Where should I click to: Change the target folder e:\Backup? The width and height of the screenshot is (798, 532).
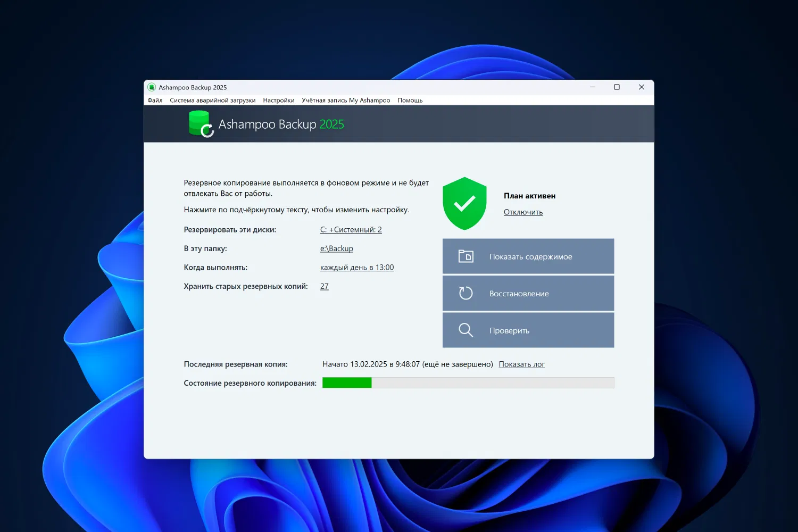click(x=337, y=248)
